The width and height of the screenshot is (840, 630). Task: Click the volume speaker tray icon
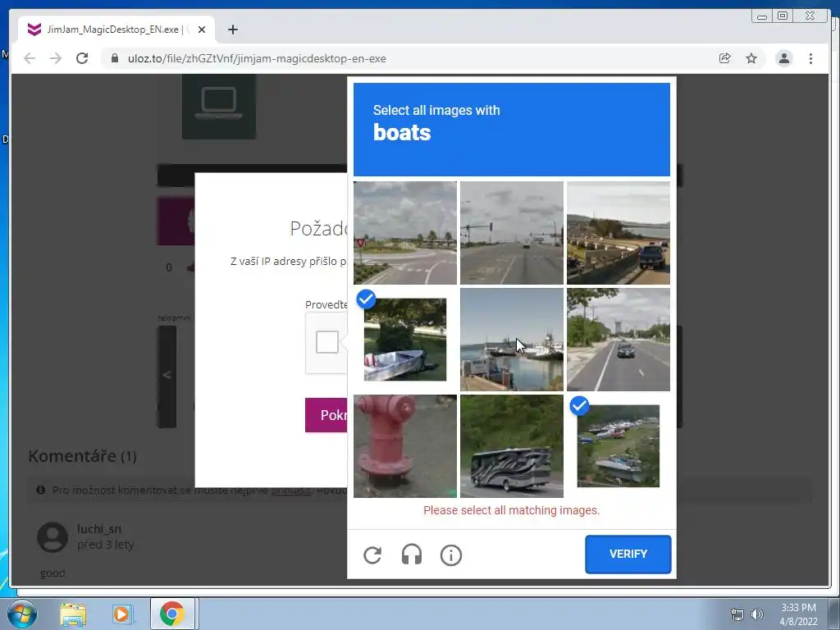[757, 614]
